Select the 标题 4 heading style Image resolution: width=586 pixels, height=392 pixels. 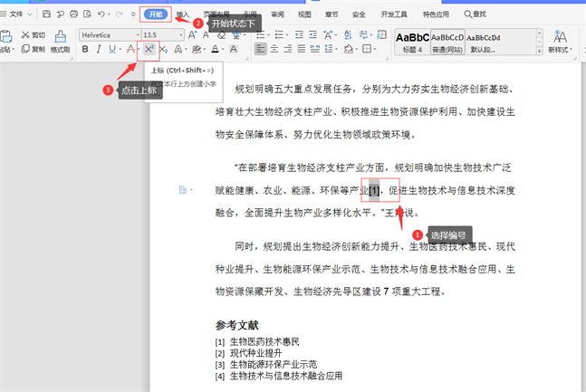point(412,43)
